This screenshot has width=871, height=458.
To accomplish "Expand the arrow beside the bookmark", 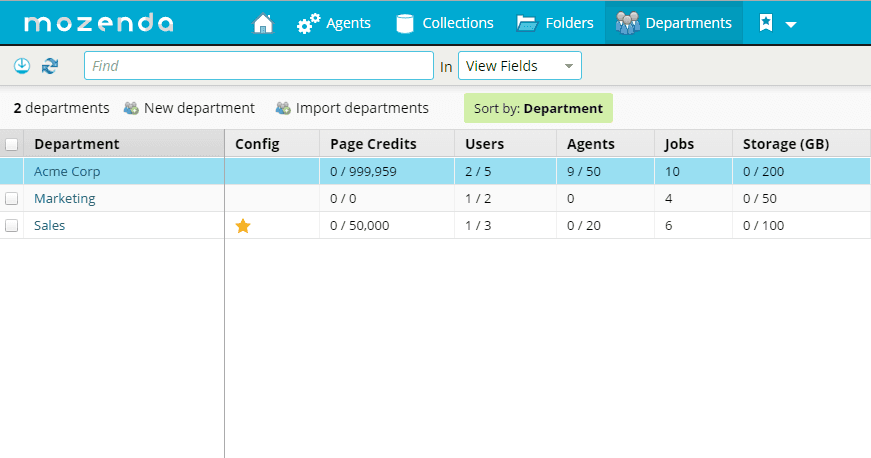I will point(791,24).
